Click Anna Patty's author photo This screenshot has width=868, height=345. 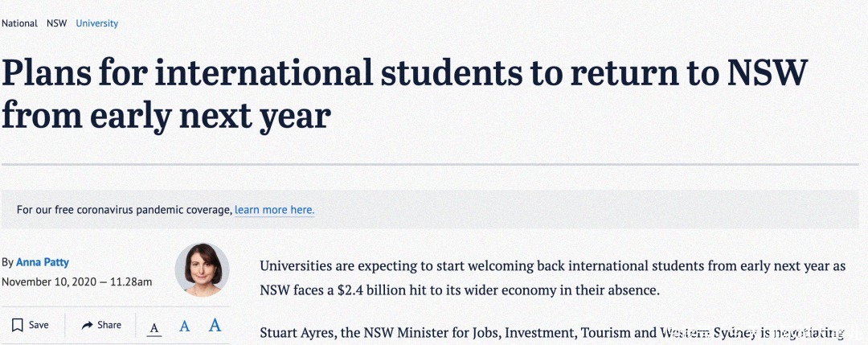pyautogui.click(x=202, y=269)
